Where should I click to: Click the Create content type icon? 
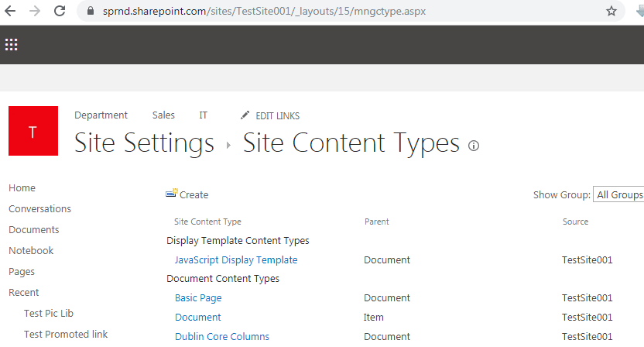coord(172,193)
